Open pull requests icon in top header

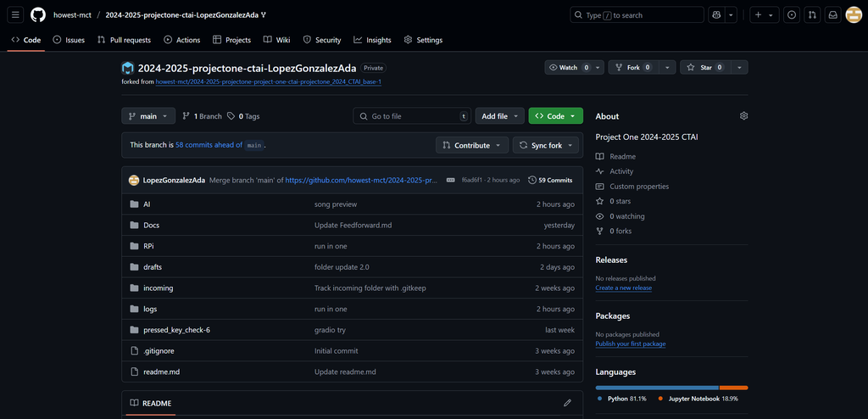(x=812, y=15)
